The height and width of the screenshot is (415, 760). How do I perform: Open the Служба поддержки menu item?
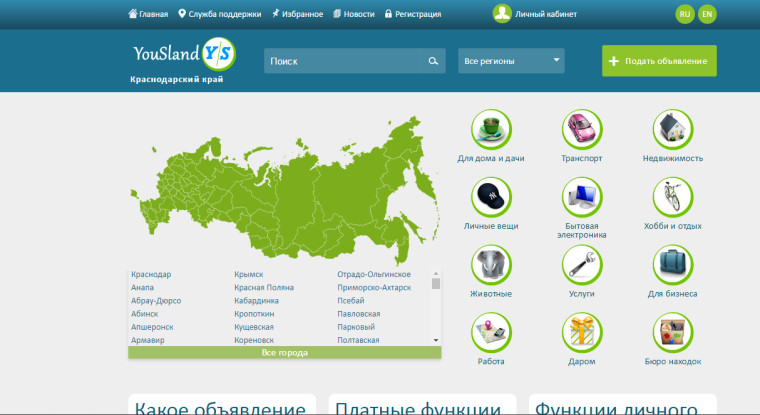click(224, 14)
